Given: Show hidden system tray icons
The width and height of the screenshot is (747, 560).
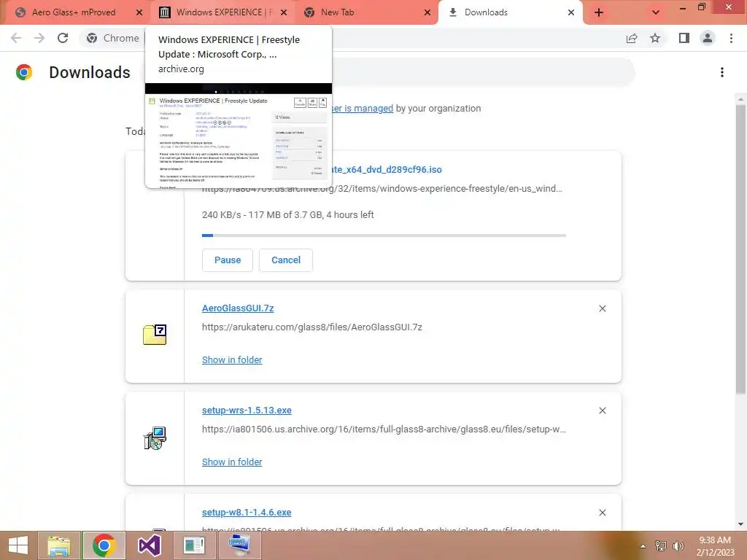Looking at the screenshot, I should (643, 546).
